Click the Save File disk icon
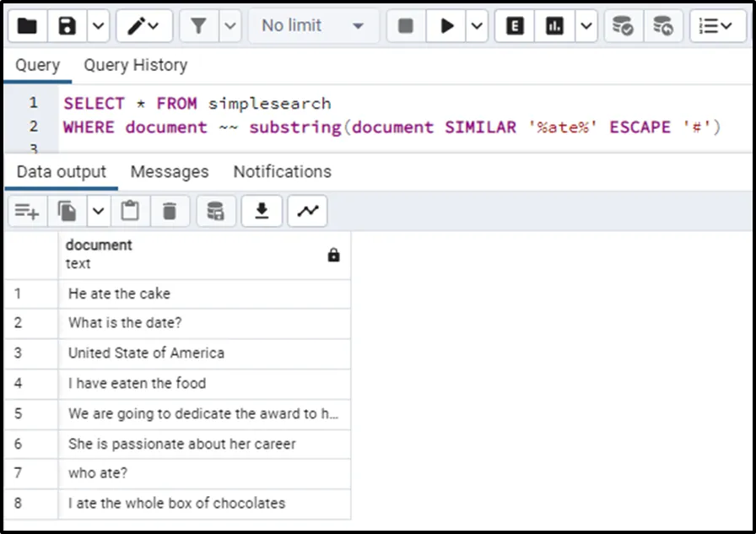756x534 pixels. 67,26
